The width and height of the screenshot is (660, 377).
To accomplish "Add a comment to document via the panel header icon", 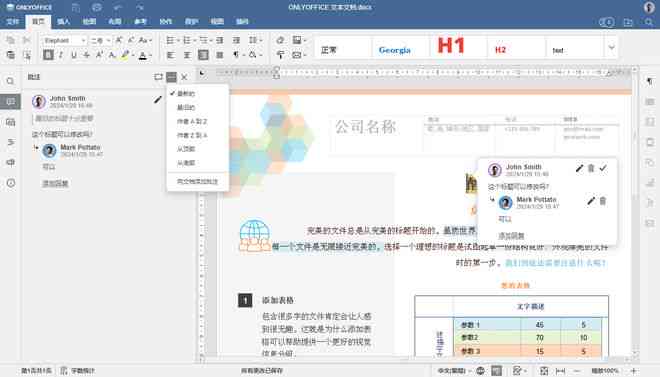I will (x=158, y=77).
